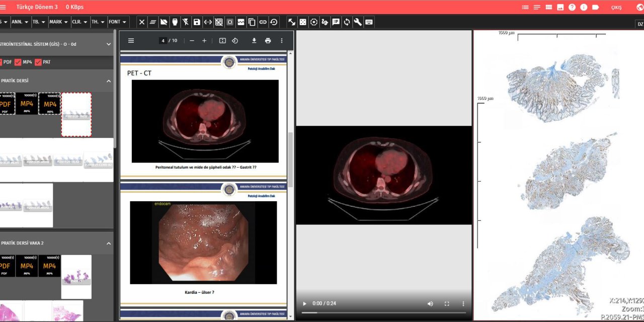
Task: Click the PDF page number field
Action: [163, 41]
